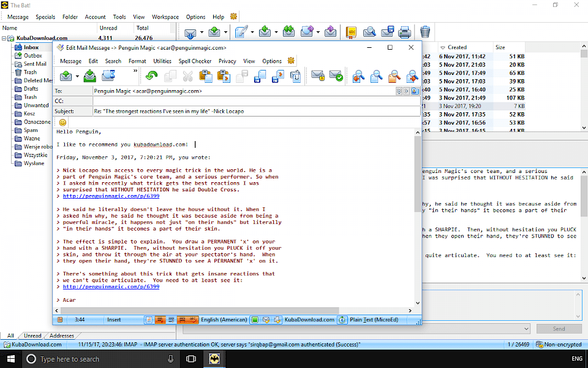Click the Paste clipboard icon in editor

pyautogui.click(x=206, y=76)
